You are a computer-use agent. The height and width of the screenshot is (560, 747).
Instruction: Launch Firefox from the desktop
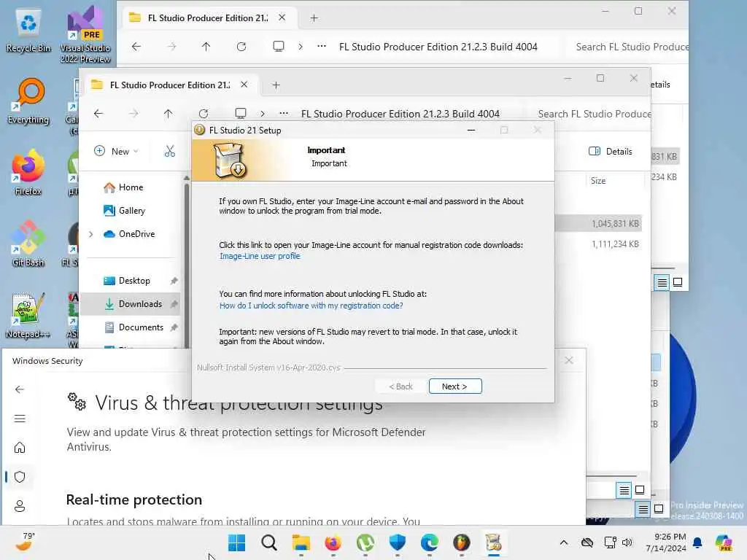(28, 172)
